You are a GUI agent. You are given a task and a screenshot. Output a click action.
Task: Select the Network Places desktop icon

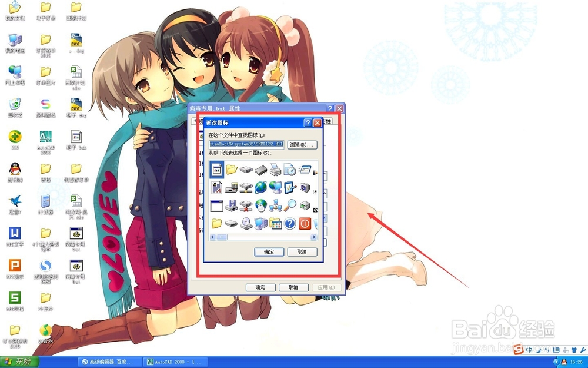[15, 75]
